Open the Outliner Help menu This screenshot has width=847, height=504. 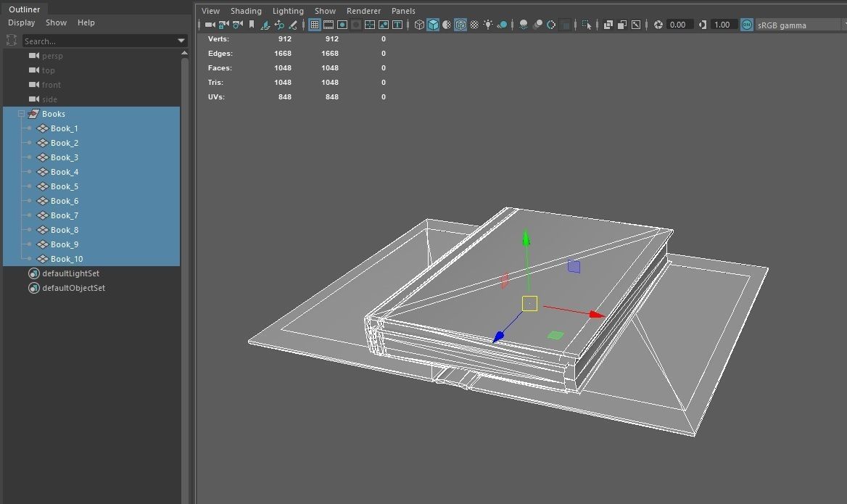pos(86,22)
